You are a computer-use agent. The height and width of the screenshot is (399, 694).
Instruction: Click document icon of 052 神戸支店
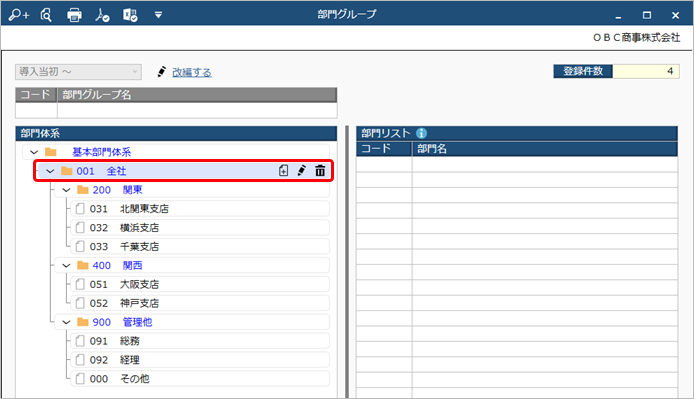click(x=80, y=303)
